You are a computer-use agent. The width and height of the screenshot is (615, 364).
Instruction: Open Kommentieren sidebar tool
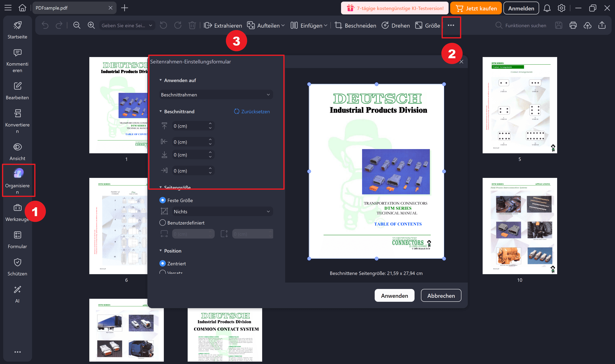17,60
